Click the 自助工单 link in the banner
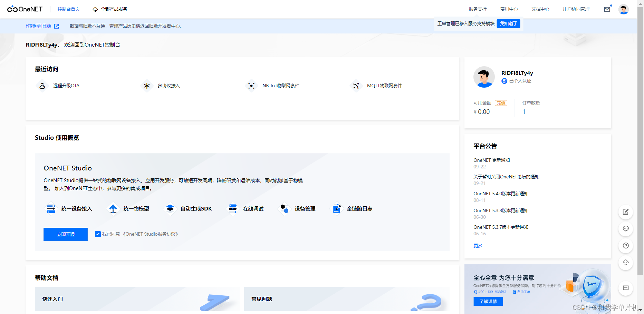644x314 pixels. 521,292
